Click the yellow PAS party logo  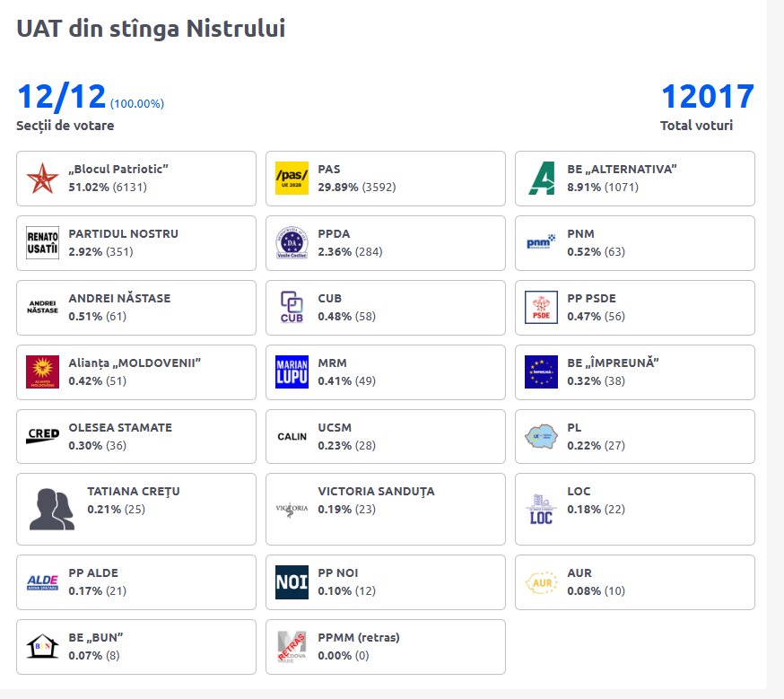(x=292, y=179)
